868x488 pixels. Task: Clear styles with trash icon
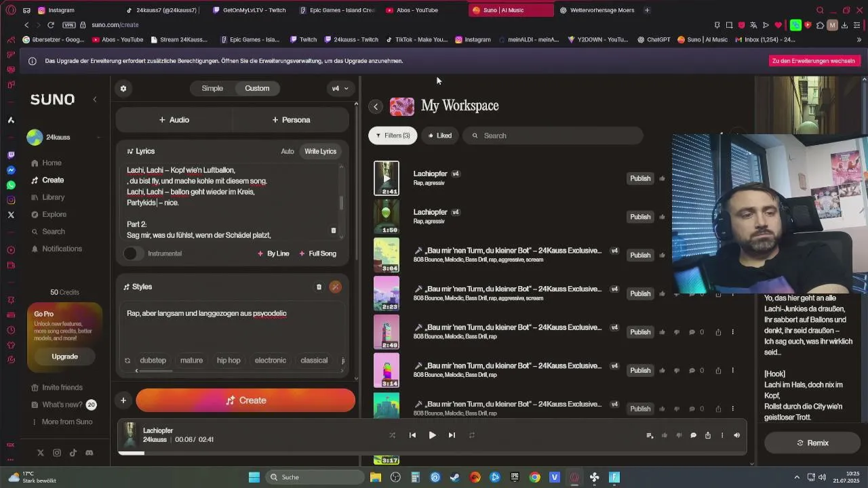pyautogui.click(x=319, y=287)
